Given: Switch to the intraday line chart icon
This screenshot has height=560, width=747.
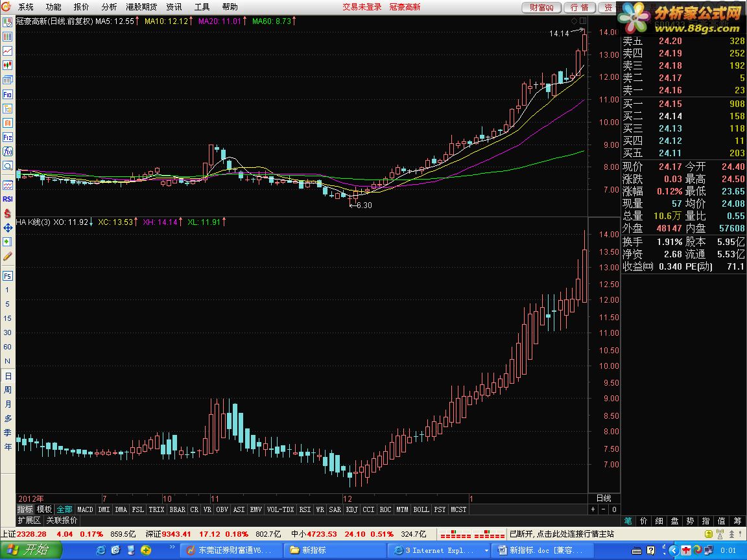Looking at the screenshot, I should [8, 51].
